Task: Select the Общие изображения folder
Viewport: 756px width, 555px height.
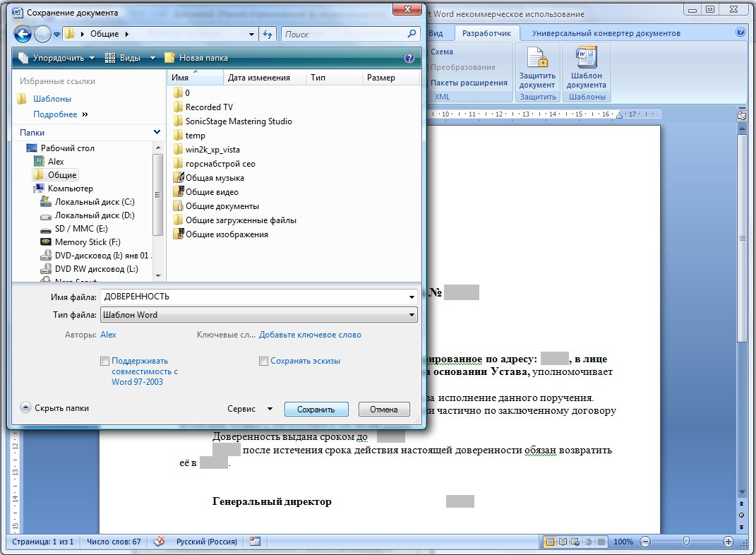Action: click(x=220, y=234)
